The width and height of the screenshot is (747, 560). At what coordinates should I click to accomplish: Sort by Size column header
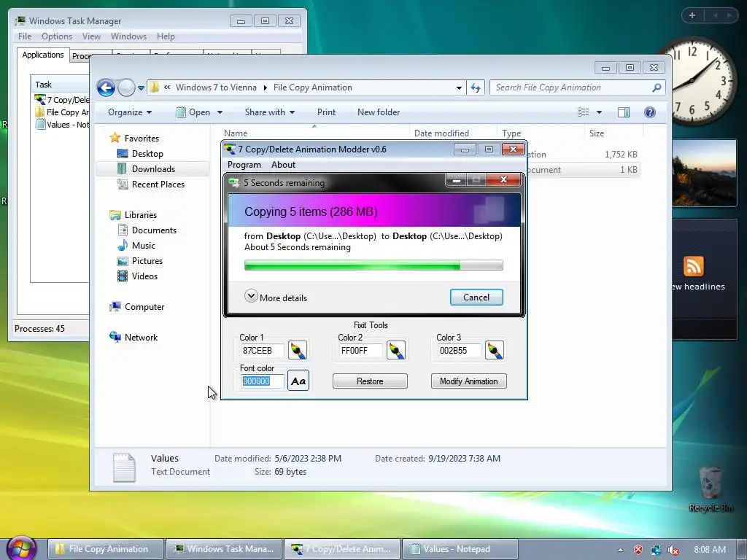point(612,133)
